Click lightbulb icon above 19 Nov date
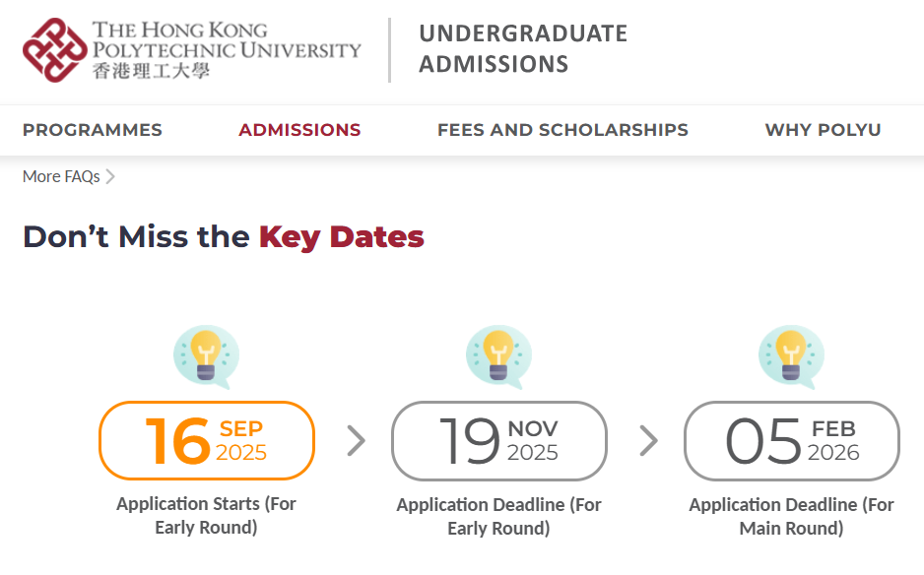The width and height of the screenshot is (924, 575). click(x=499, y=357)
